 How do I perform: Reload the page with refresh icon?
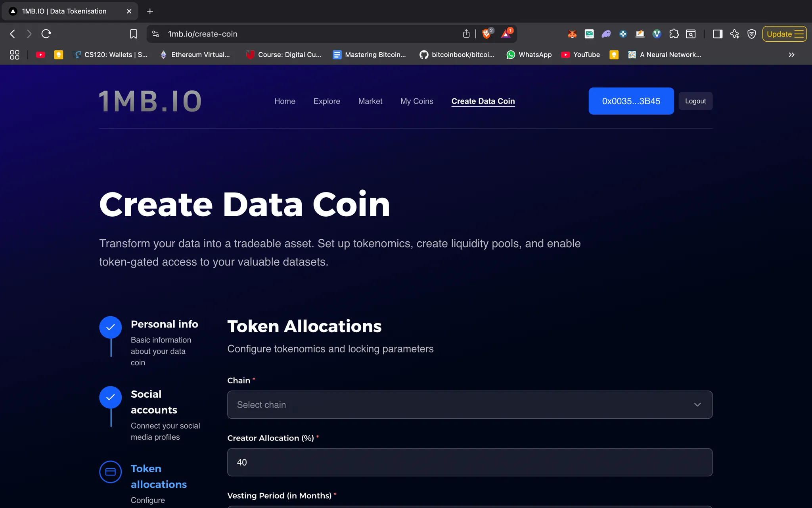tap(46, 34)
